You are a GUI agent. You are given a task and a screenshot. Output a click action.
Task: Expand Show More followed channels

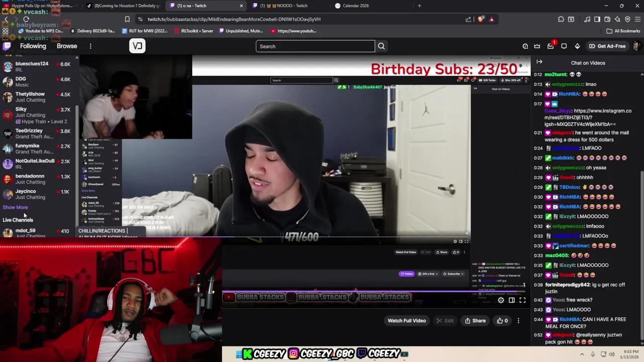(15, 207)
